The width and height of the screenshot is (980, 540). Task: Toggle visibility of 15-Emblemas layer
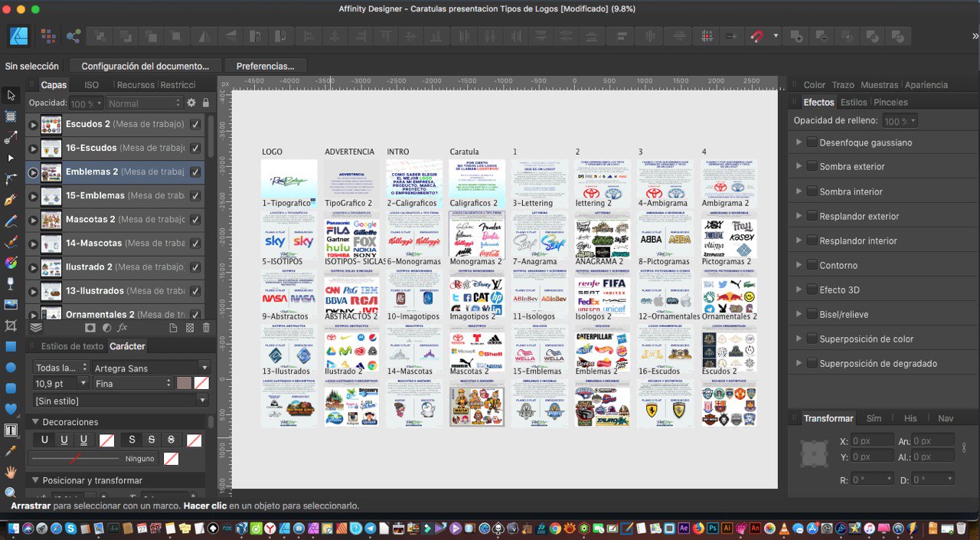(x=196, y=195)
